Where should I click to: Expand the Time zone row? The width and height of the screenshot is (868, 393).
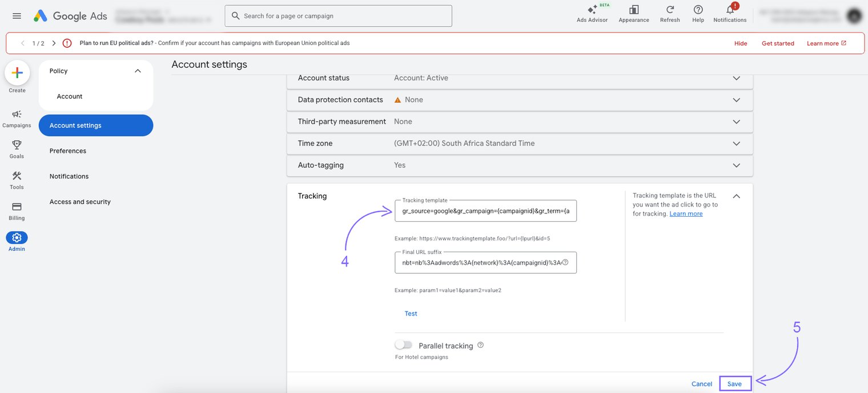click(736, 144)
